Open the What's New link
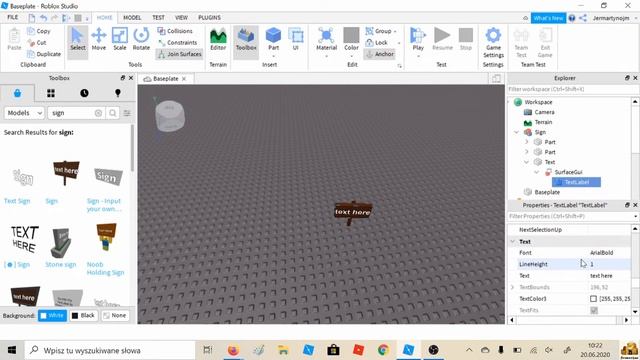640x360 pixels. 548,18
